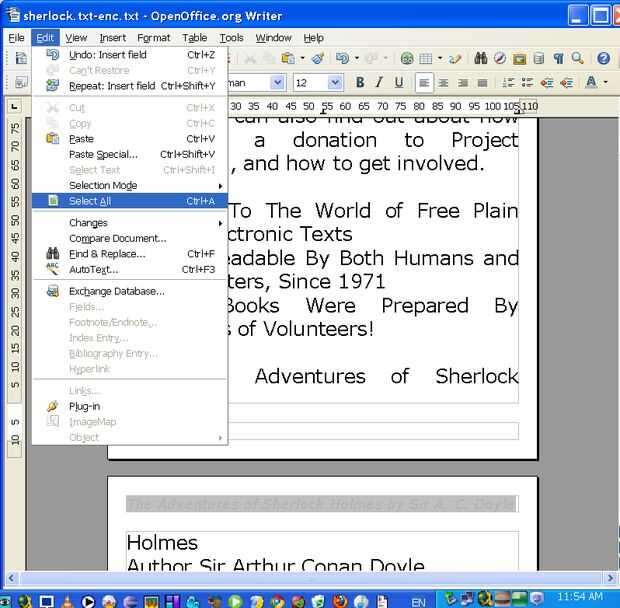Open the Undo history dropdown arrow
The width and height of the screenshot is (620, 608).
point(357,59)
